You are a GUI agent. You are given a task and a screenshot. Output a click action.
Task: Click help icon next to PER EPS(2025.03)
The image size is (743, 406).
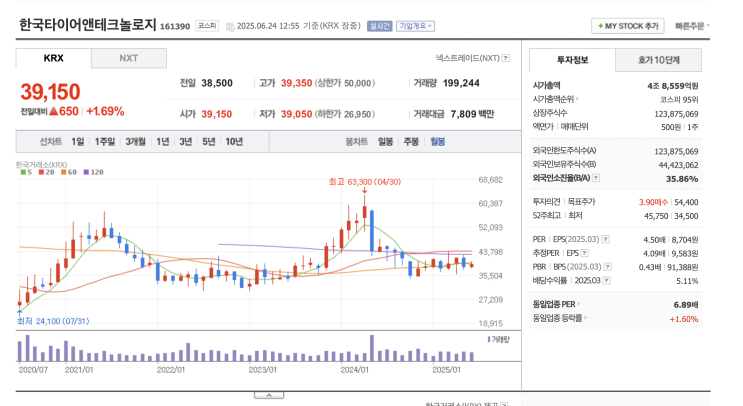[x=606, y=239]
